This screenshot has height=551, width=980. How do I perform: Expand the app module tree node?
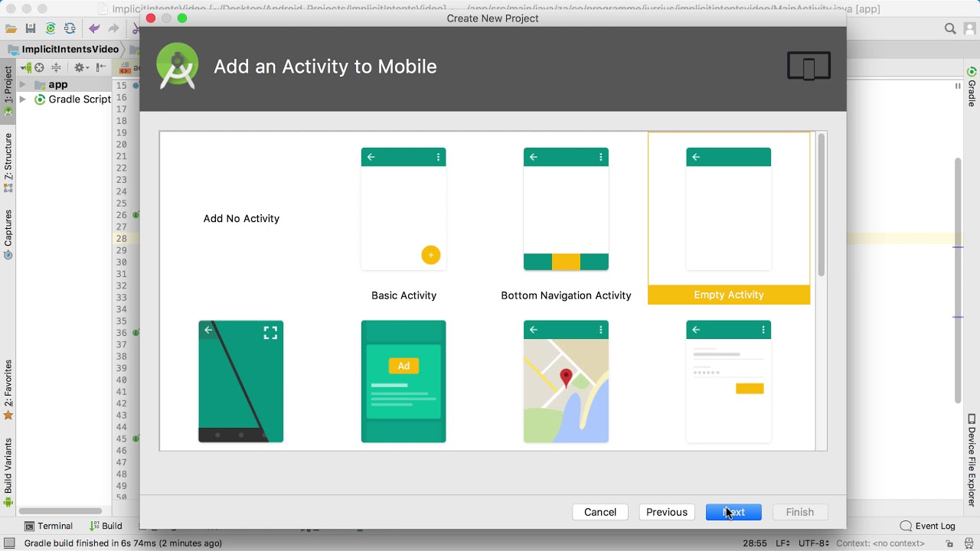(x=22, y=85)
